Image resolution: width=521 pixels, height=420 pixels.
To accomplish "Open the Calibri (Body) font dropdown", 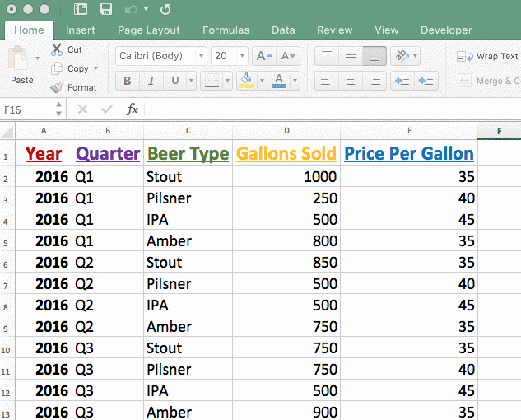I will 201,56.
